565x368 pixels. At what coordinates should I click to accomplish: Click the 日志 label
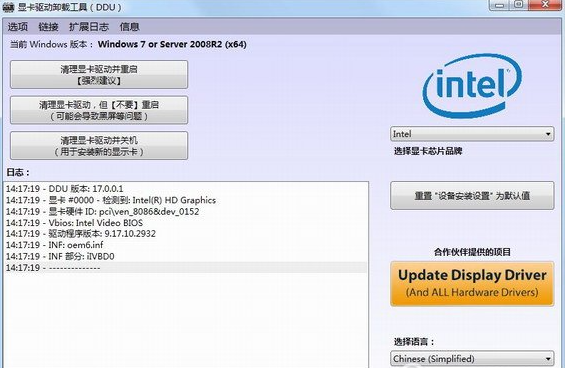coord(18,172)
